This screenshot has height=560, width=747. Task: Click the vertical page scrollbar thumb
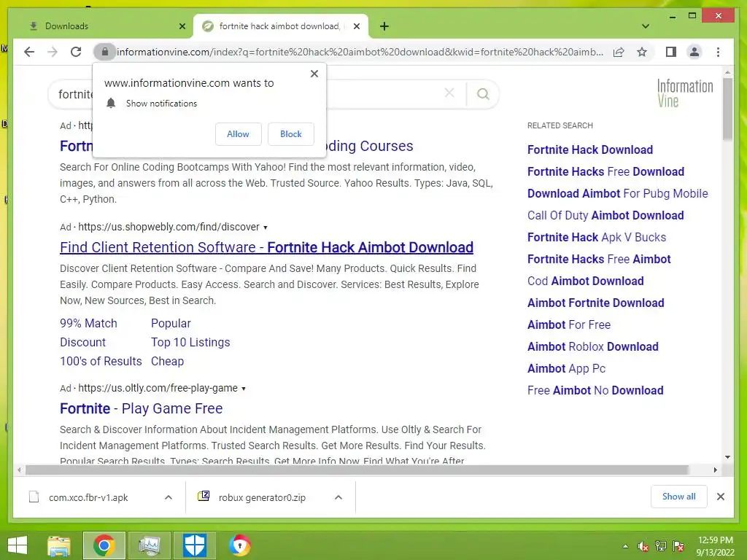(727, 109)
